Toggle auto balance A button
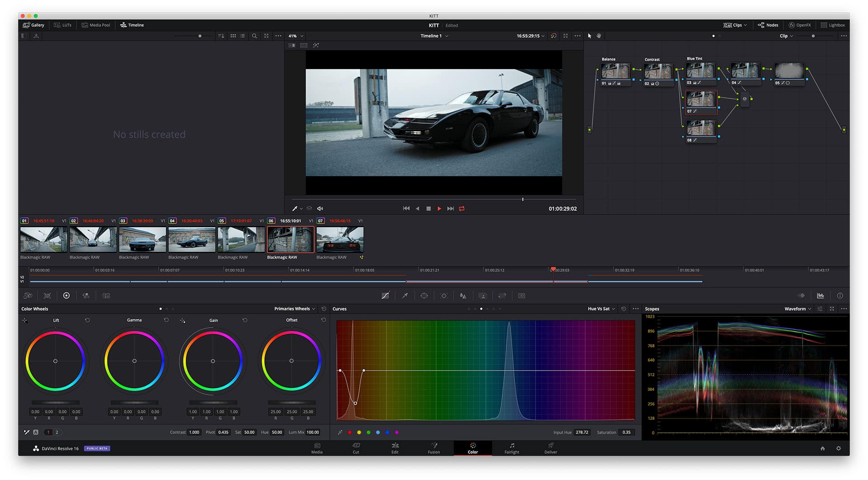The image size is (868, 480). 36,432
